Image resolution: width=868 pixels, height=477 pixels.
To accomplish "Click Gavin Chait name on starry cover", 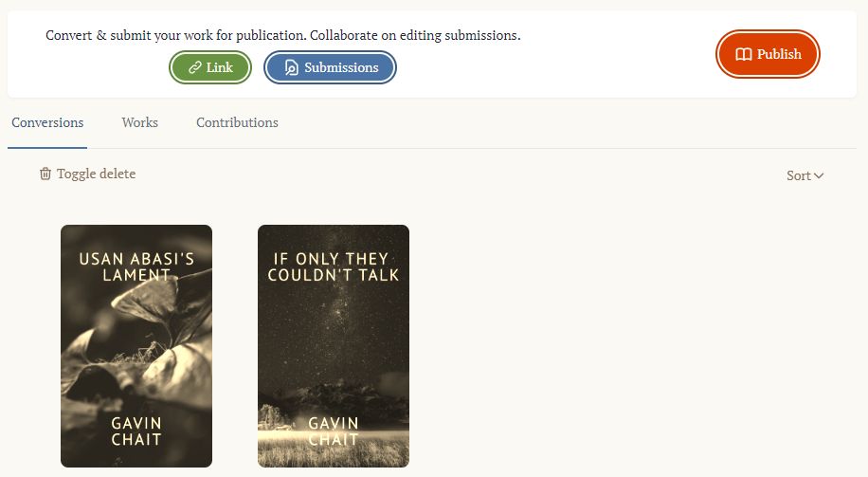I will 334,431.
